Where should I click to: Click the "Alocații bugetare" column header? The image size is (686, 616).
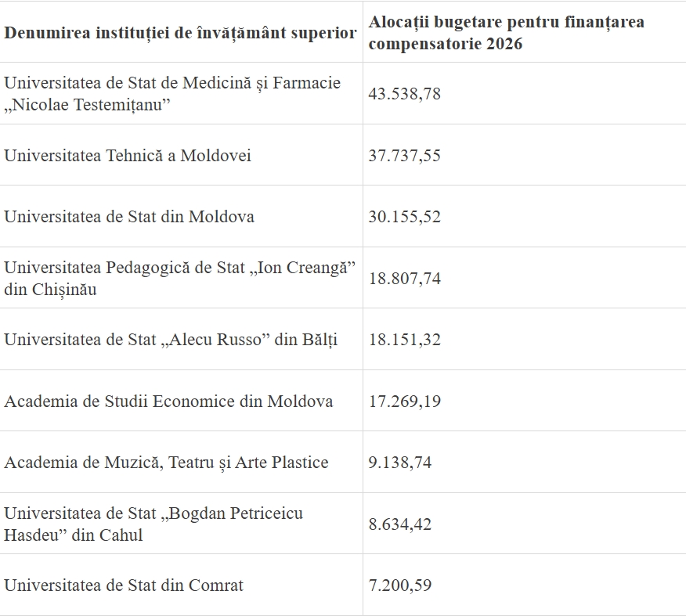tap(506, 33)
